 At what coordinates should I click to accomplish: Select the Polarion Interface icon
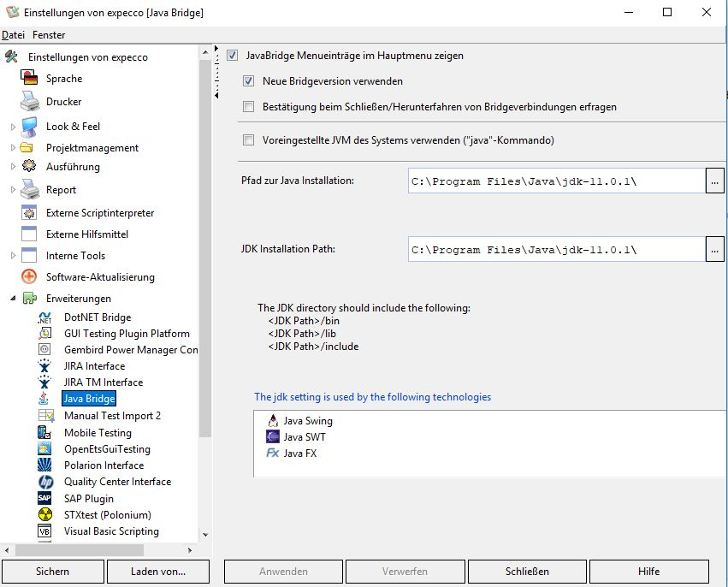tap(45, 465)
